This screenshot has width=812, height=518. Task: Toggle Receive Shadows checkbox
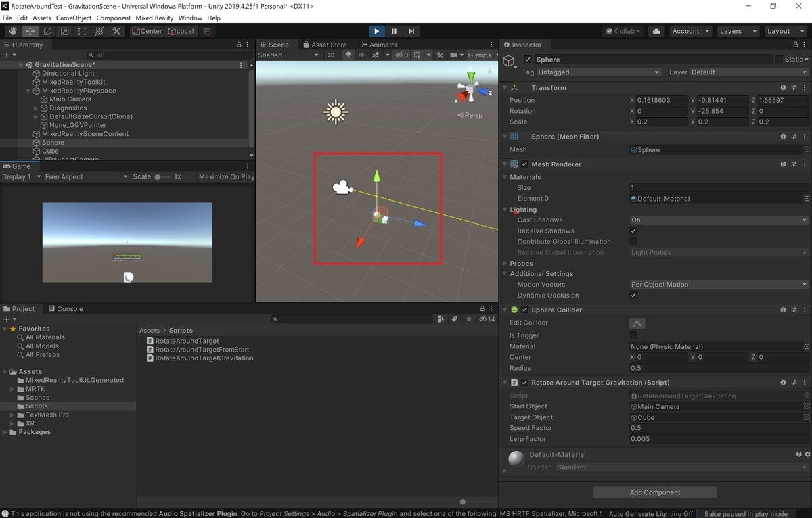pyautogui.click(x=633, y=231)
